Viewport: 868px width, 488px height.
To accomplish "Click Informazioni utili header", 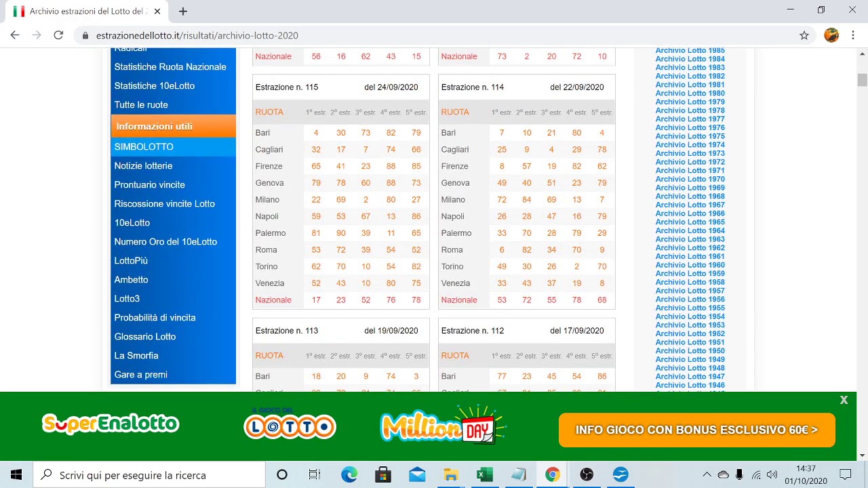I will point(173,126).
